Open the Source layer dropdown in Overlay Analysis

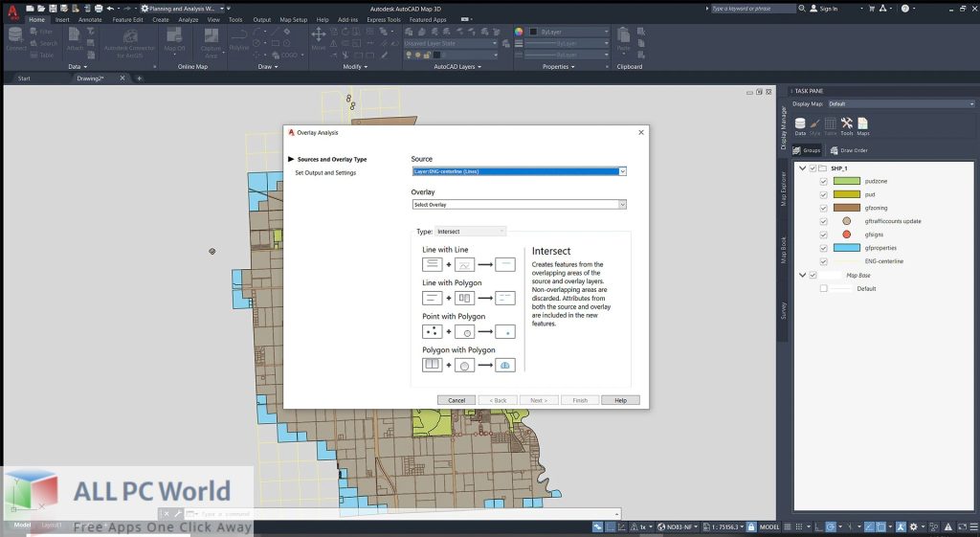tap(519, 171)
